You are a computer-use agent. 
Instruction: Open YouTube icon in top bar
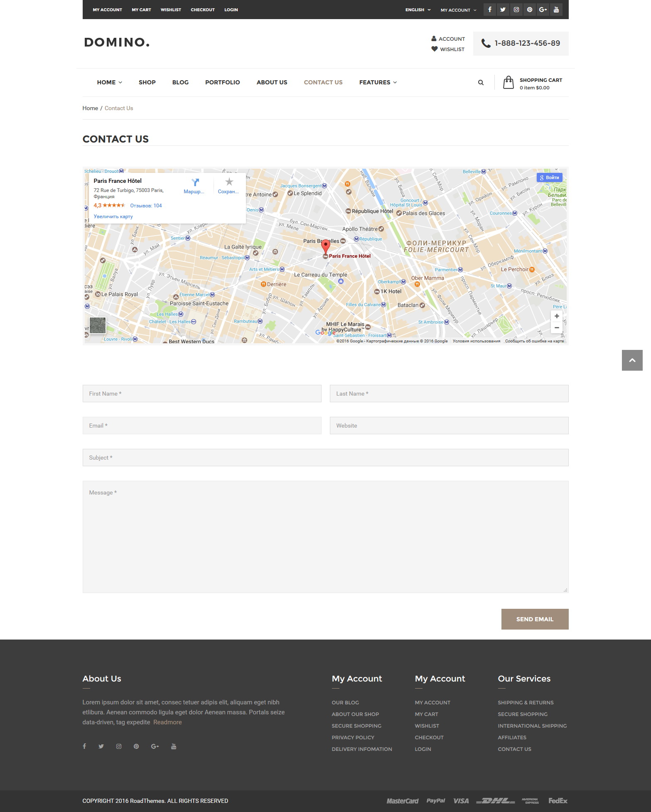[556, 10]
